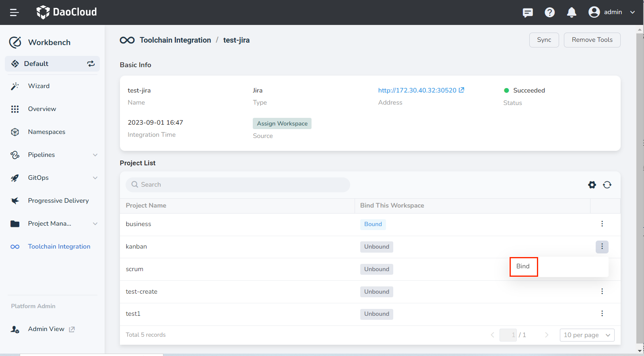
Task: Open the Toolchain Integration breadcrumb link
Action: (175, 40)
